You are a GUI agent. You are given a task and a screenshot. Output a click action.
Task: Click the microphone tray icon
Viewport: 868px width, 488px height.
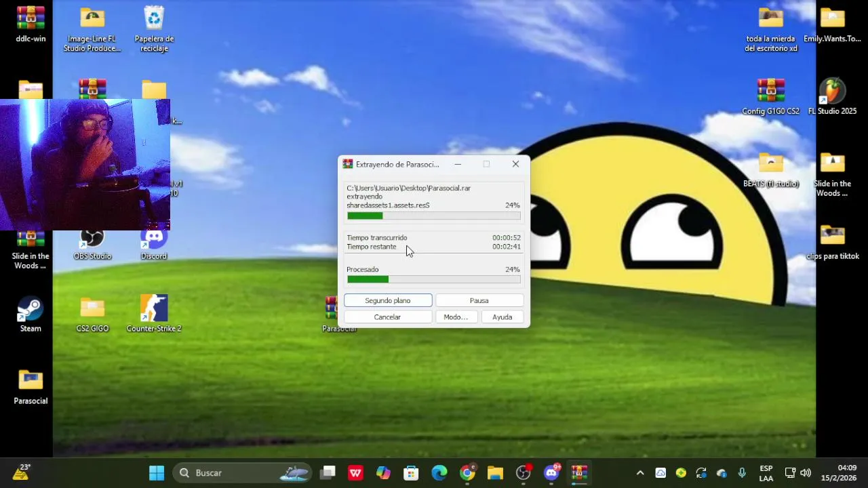(742, 473)
